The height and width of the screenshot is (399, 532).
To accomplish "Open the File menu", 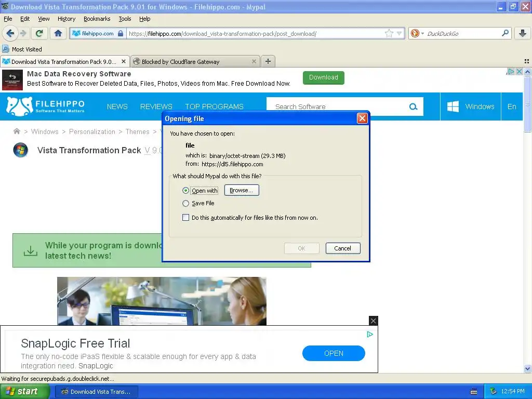I will point(8,19).
